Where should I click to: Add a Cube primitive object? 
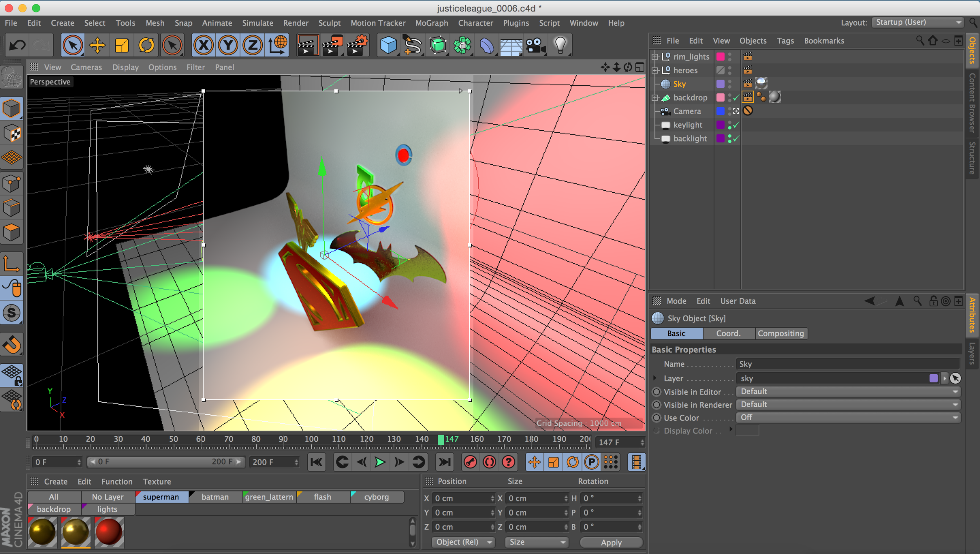point(388,46)
